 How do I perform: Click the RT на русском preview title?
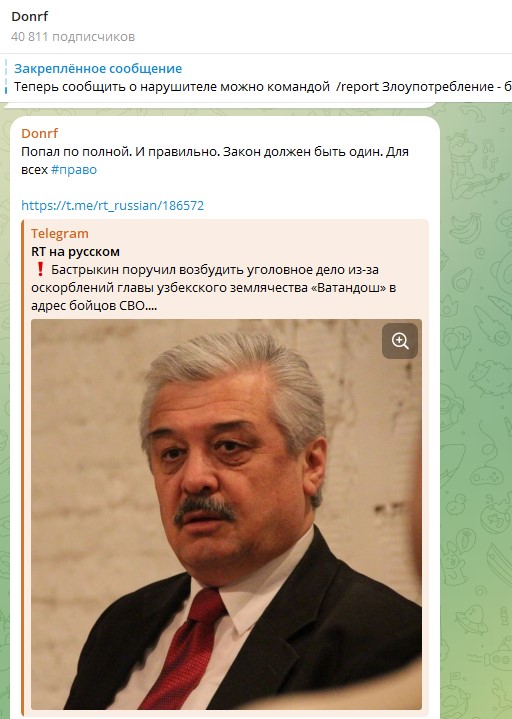(75, 251)
